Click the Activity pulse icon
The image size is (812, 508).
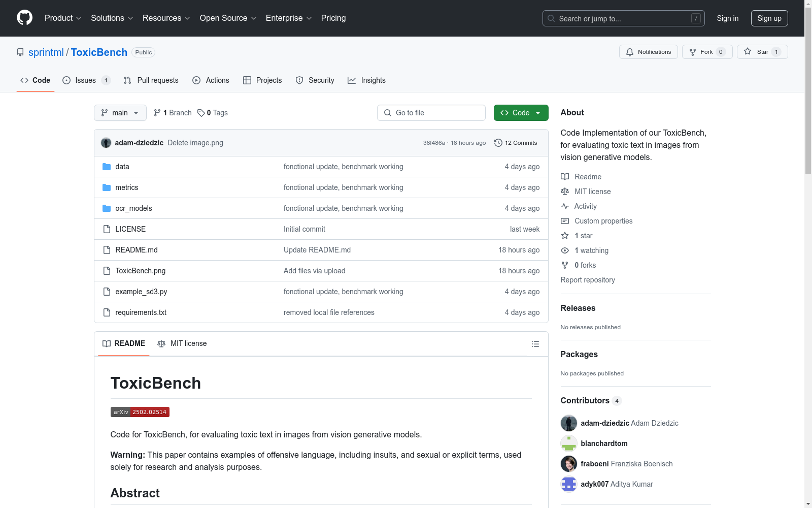tap(565, 206)
